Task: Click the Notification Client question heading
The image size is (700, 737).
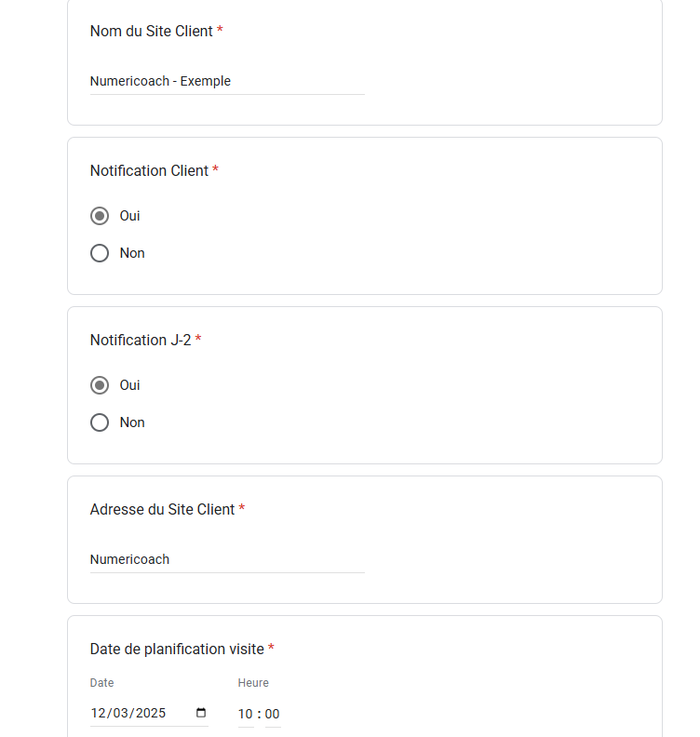Action: click(x=149, y=170)
